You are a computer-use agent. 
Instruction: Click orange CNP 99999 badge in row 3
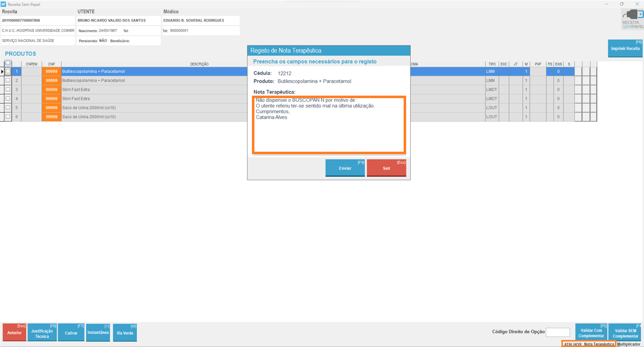[51, 90]
